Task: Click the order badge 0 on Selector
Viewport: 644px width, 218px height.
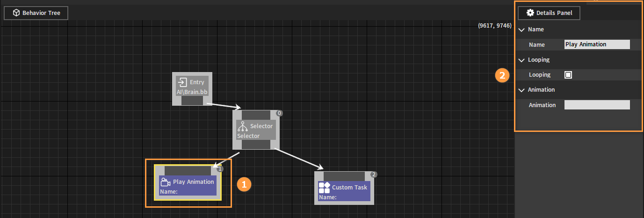Action: [279, 113]
